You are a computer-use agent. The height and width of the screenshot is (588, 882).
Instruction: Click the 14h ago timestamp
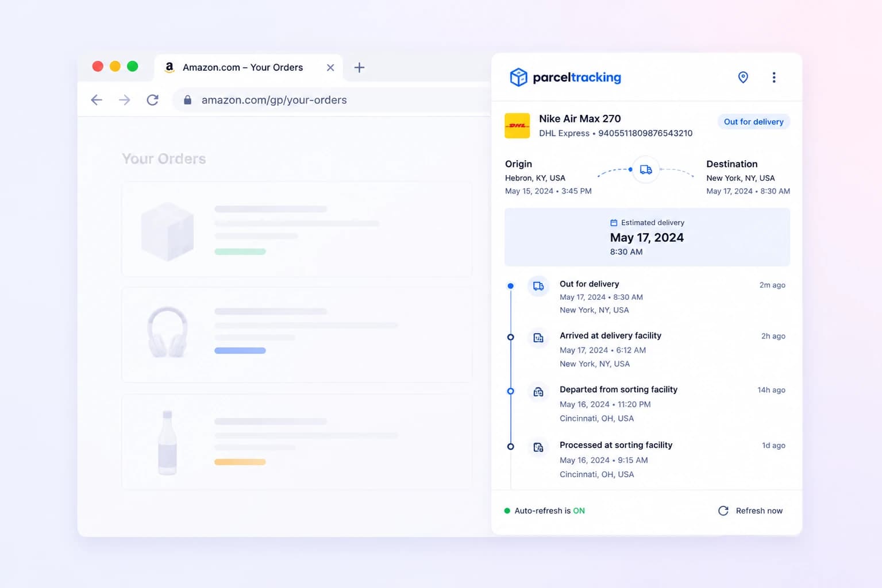[771, 390]
